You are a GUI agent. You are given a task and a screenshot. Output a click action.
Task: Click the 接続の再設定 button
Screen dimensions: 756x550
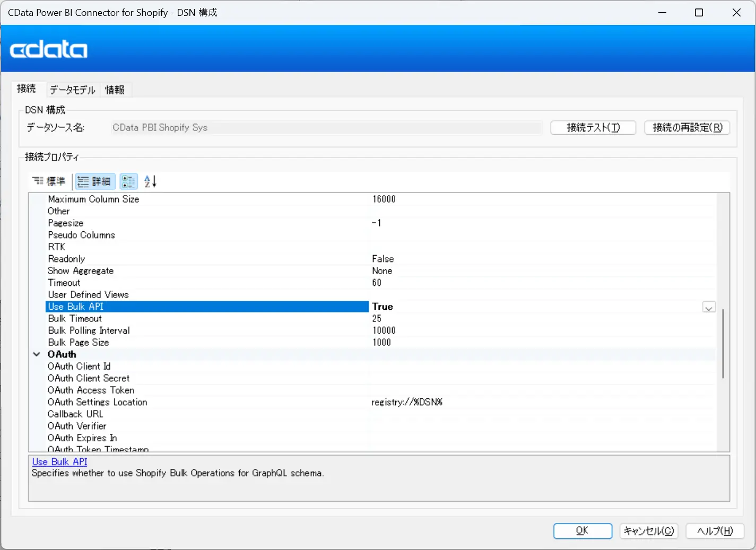pos(687,127)
